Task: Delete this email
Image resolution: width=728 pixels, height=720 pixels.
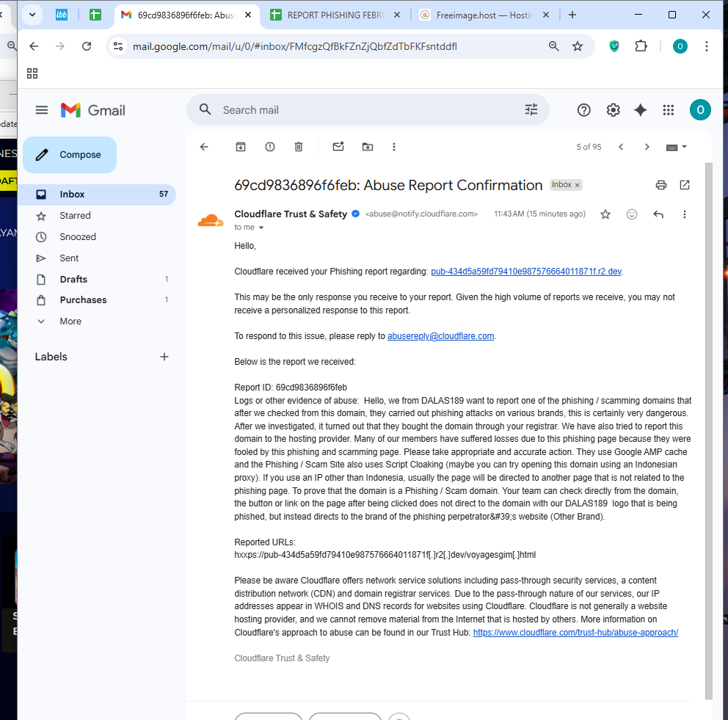Action: point(299,148)
